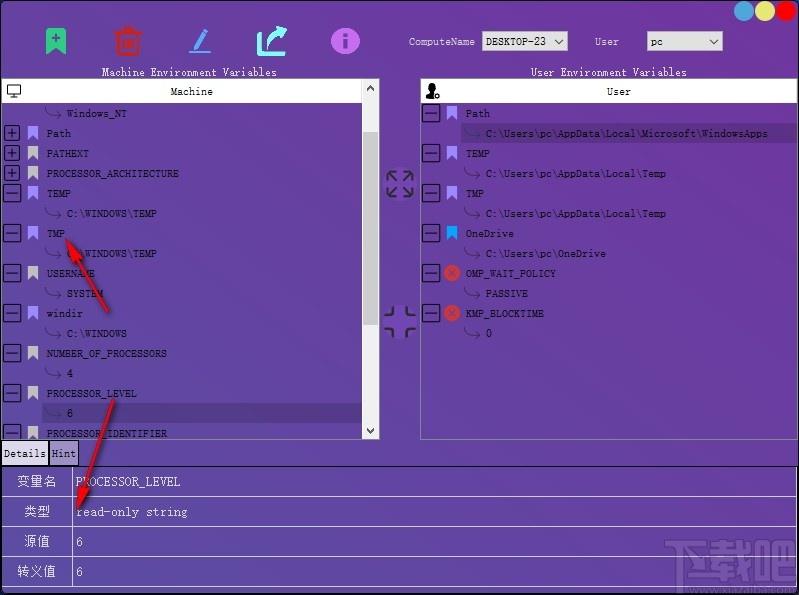Click bookmark icon beside machine Path
This screenshot has width=799, height=595.
tap(33, 133)
